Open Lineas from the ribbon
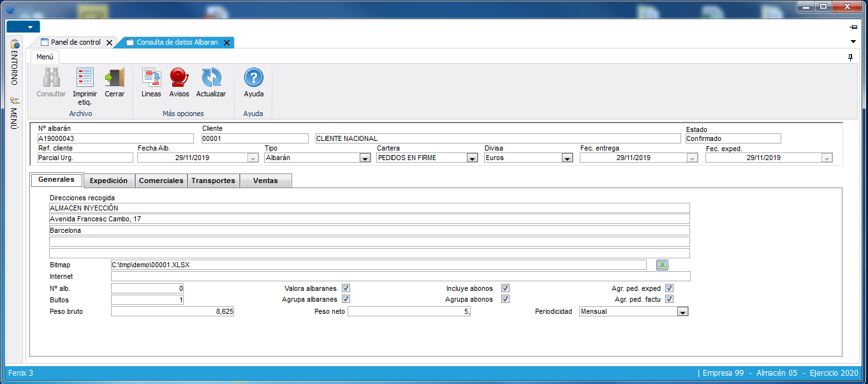 point(151,78)
